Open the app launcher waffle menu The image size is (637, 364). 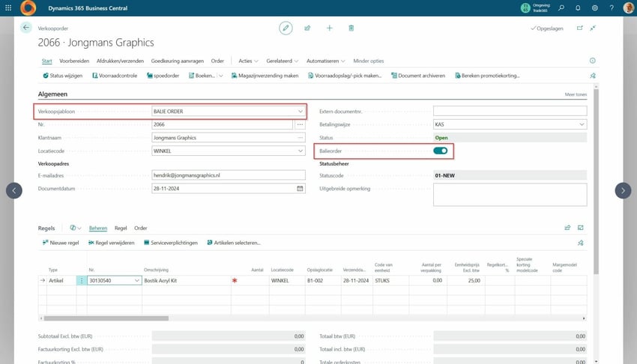pyautogui.click(x=8, y=7)
